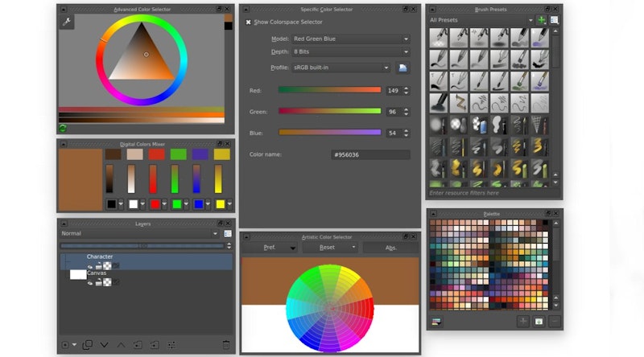Click the duplicate layer icon
The height and width of the screenshot is (357, 644).
(x=87, y=345)
